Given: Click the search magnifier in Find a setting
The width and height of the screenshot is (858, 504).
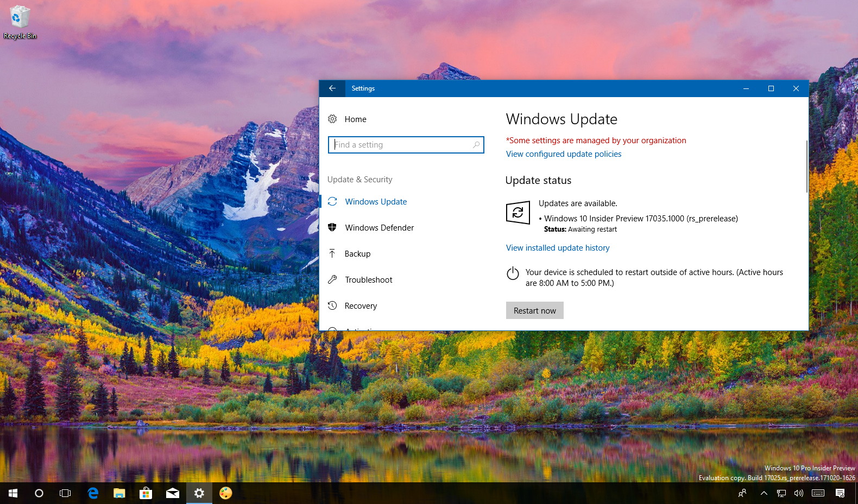Looking at the screenshot, I should tap(476, 145).
